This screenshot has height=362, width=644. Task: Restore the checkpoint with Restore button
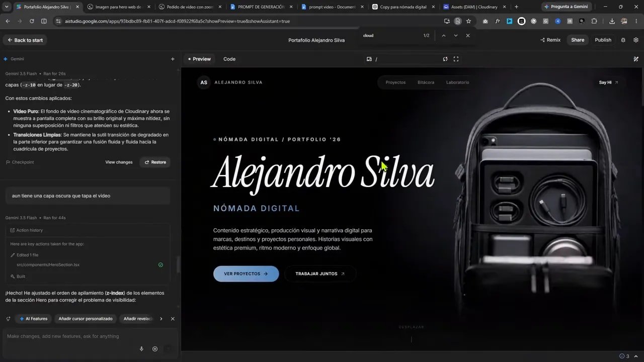pos(155,162)
